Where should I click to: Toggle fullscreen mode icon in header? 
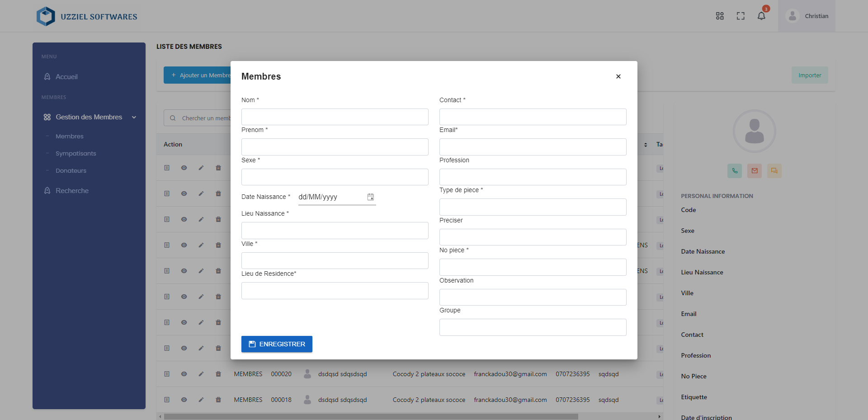741,16
